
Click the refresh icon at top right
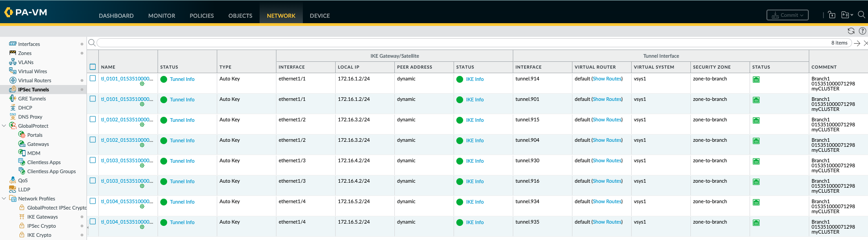851,31
